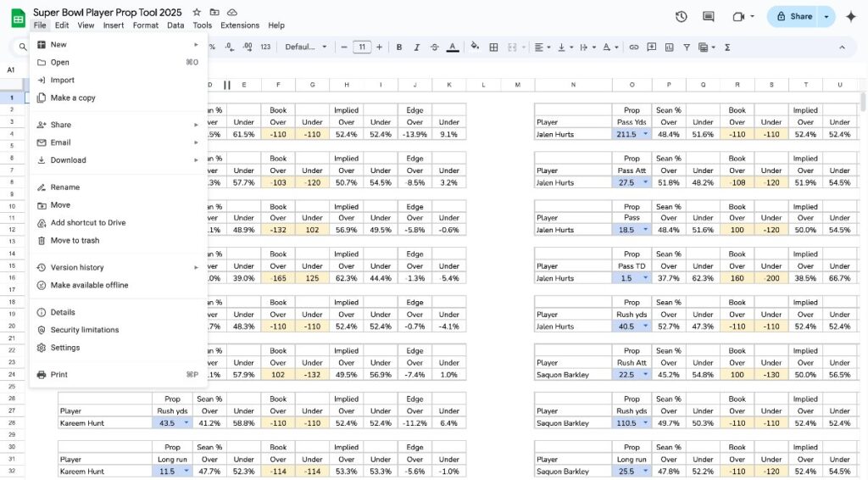Open the View menu
868x480 pixels.
click(x=86, y=25)
